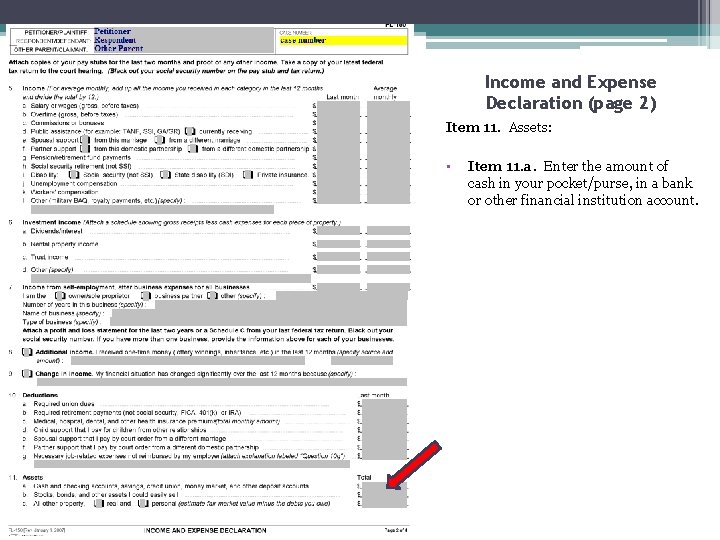Select the 'Item 11.a.' bullet paragraph

(x=583, y=183)
